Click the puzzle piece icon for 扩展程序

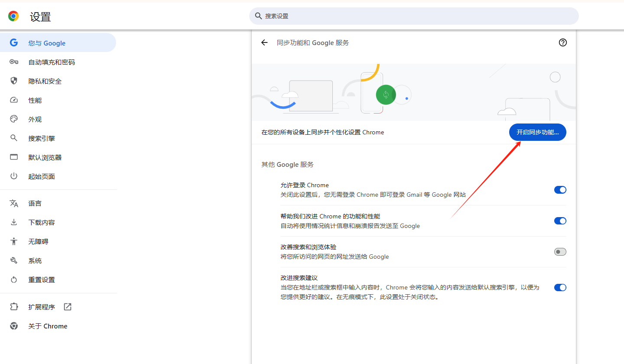pyautogui.click(x=14, y=307)
